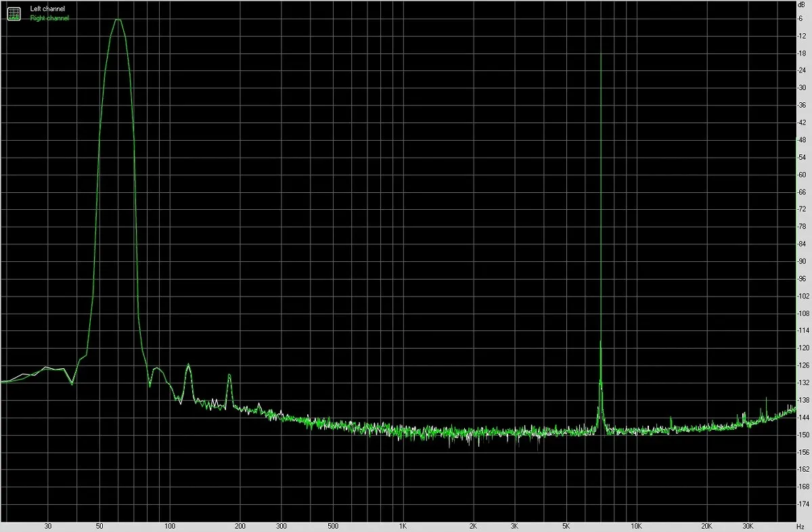
Task: Click the -12 dB scale label
Action: pyautogui.click(x=803, y=35)
